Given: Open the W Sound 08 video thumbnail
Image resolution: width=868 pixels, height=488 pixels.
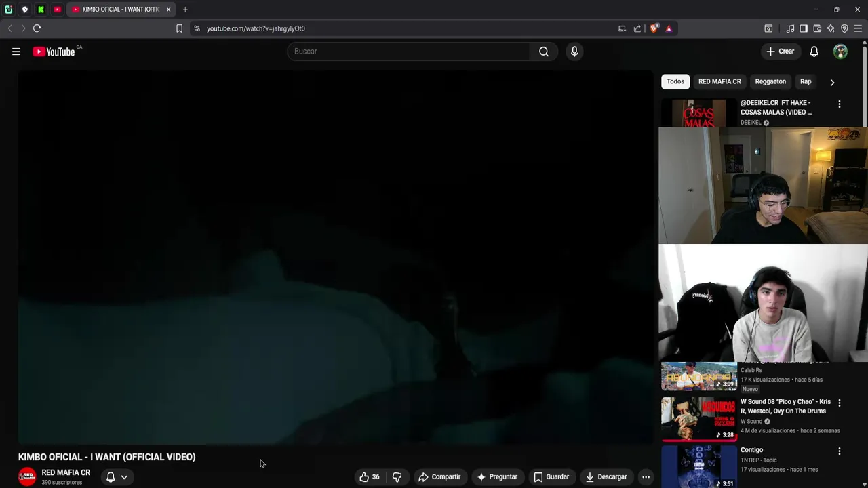Looking at the screenshot, I should (699, 418).
